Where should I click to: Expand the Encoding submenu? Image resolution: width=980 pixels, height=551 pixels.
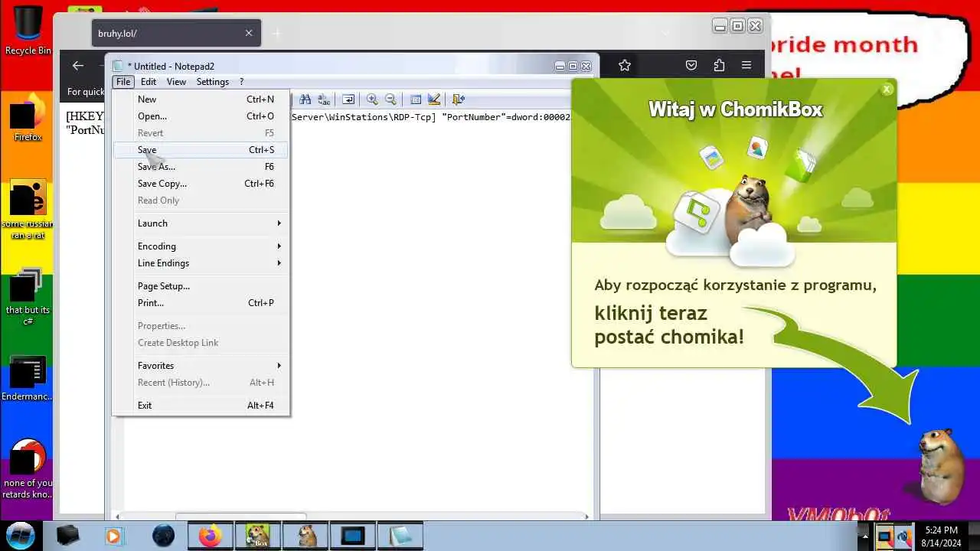[201, 246]
